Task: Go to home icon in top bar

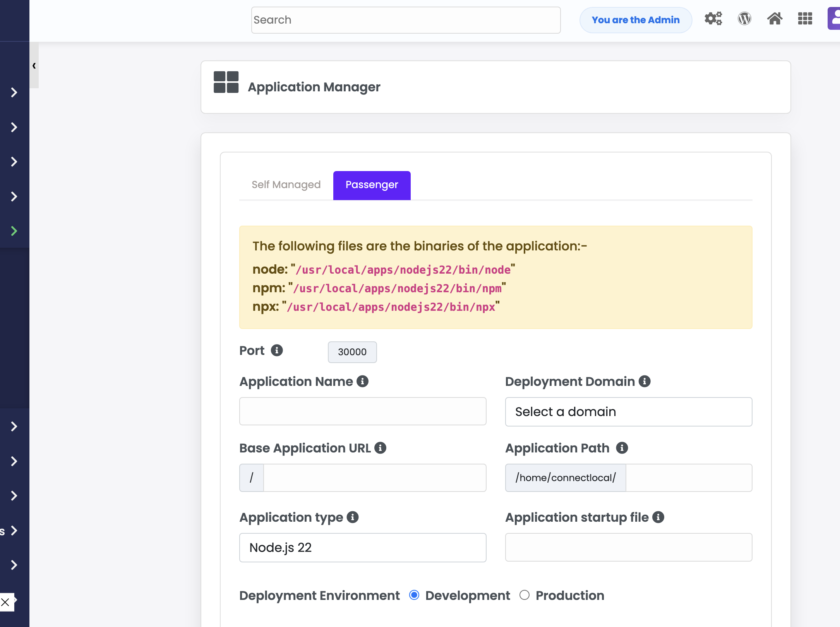Action: click(x=775, y=19)
